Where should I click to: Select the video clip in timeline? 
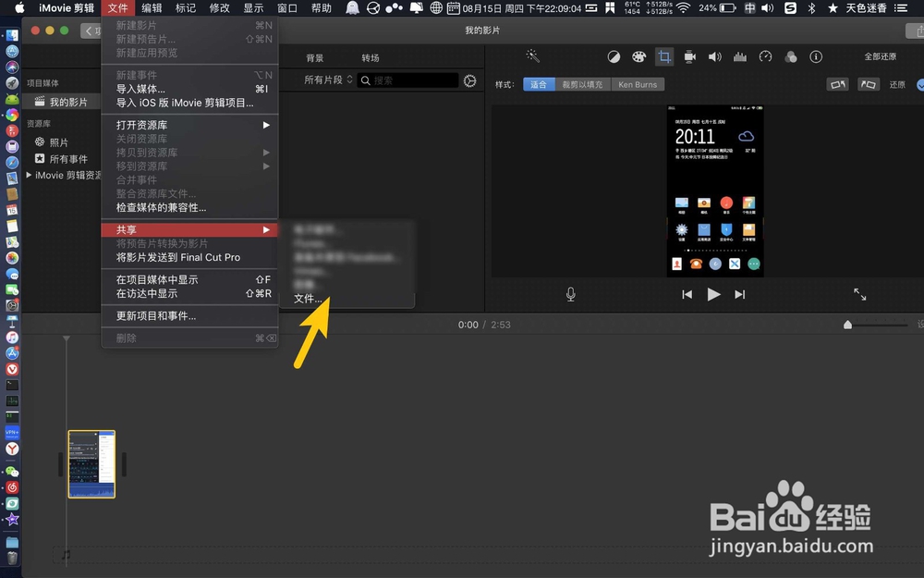(91, 464)
